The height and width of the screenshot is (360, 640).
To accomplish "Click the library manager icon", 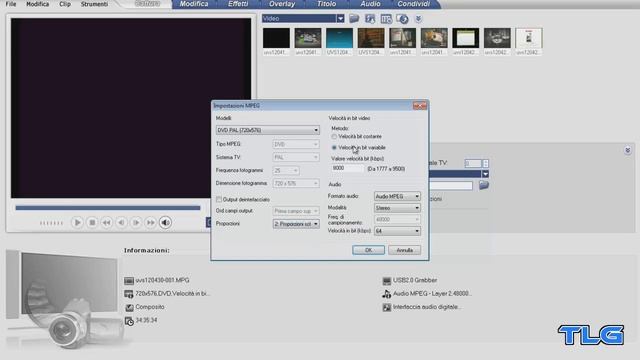I will pos(386,19).
